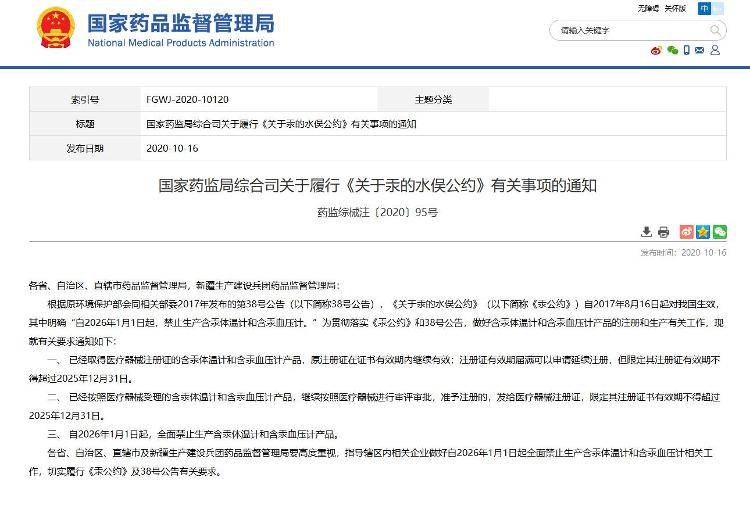
Task: Click the final paragraph about 高度重视
Action: (x=371, y=462)
